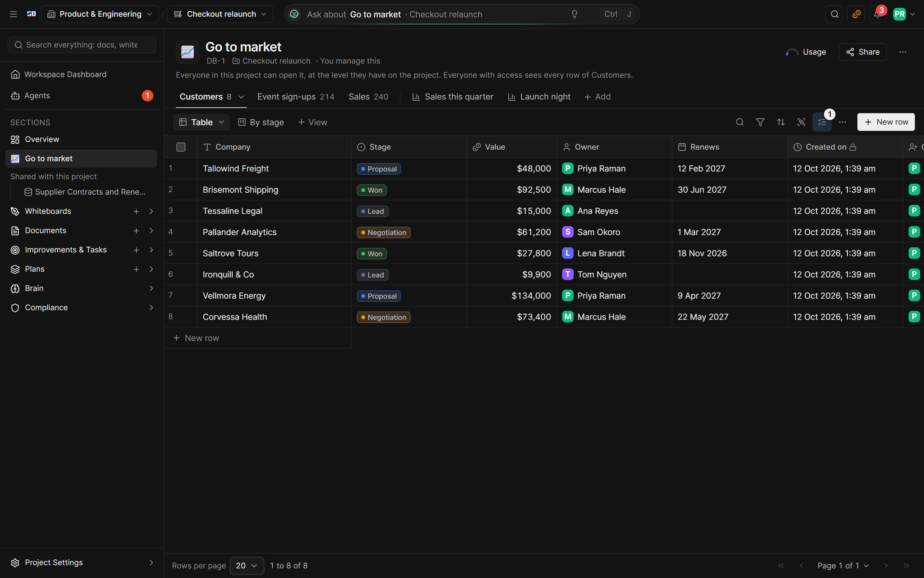This screenshot has height=578, width=924.
Task: Expand Project Settings chevron
Action: click(151, 562)
